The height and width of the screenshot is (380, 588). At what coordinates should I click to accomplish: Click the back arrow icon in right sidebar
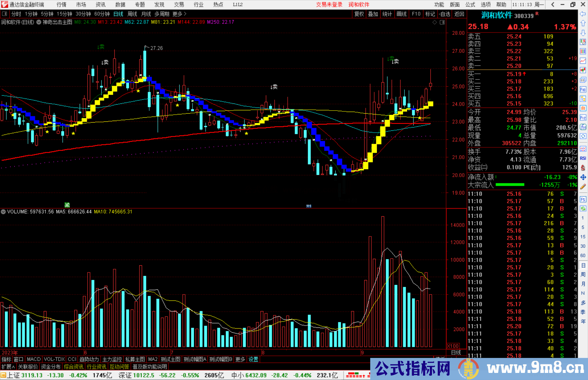(x=583, y=14)
